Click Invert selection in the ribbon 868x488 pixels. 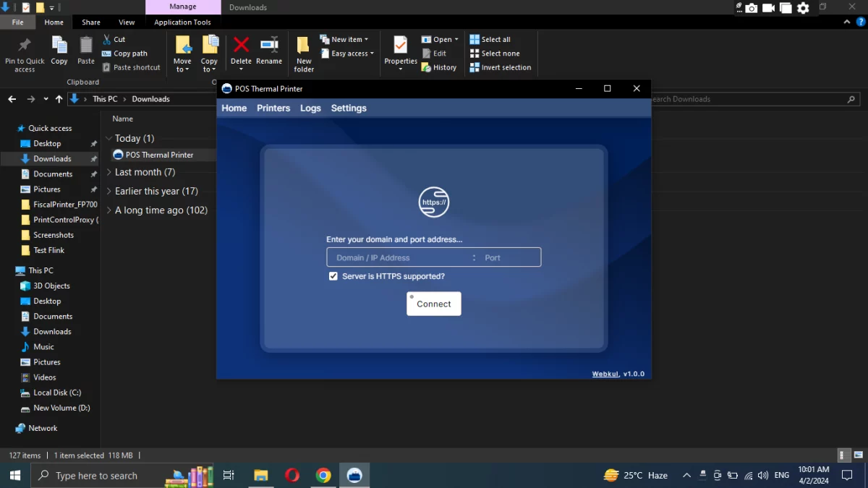(x=500, y=67)
